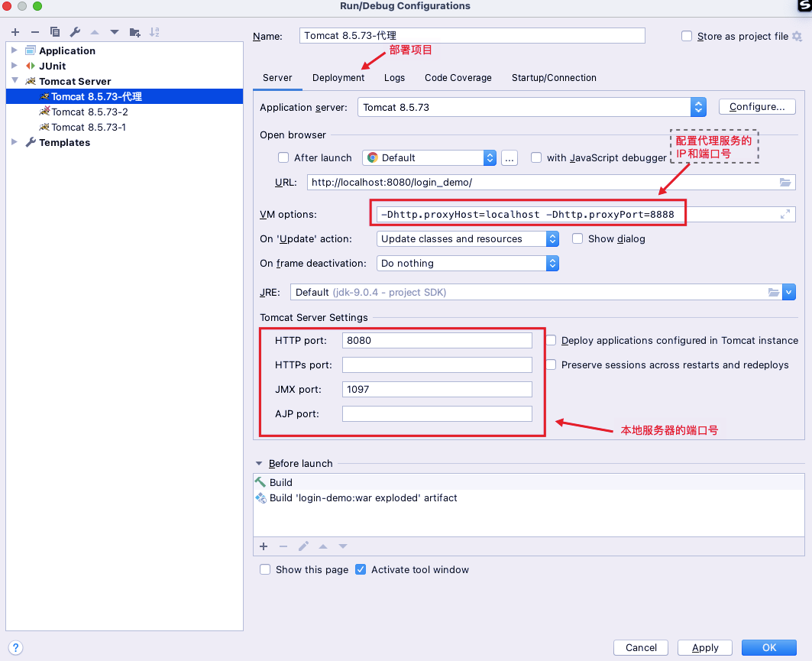812x661 pixels.
Task: Click the OK button
Action: [769, 647]
